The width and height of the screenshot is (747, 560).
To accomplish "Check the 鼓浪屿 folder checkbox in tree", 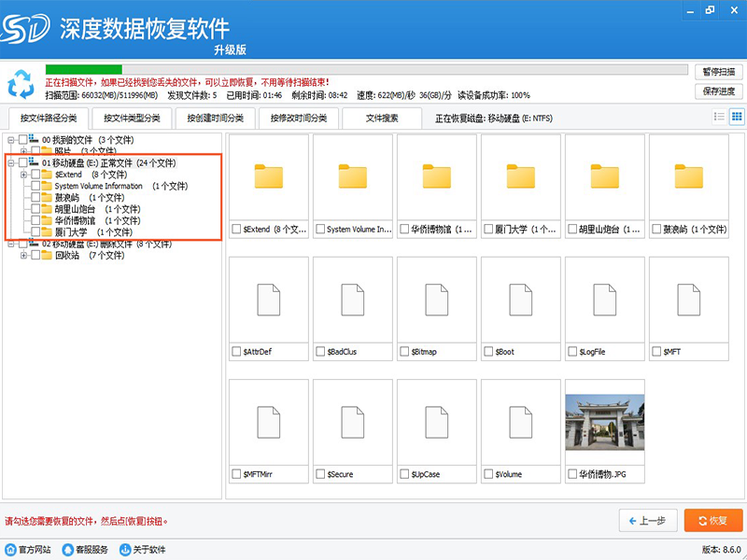I will tap(35, 198).
